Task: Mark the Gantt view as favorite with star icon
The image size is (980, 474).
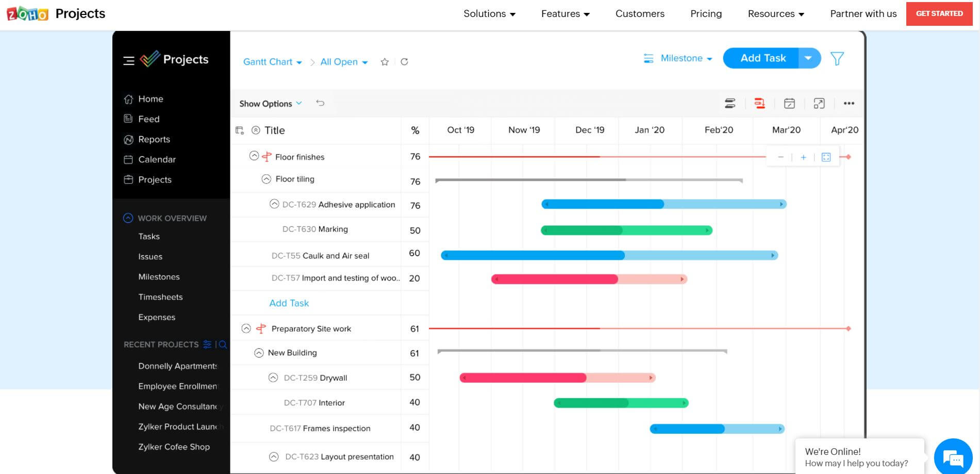Action: [385, 62]
